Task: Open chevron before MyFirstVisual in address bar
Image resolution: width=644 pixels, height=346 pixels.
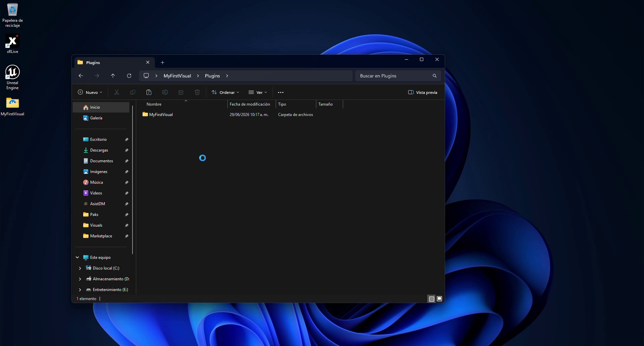Action: (x=156, y=76)
